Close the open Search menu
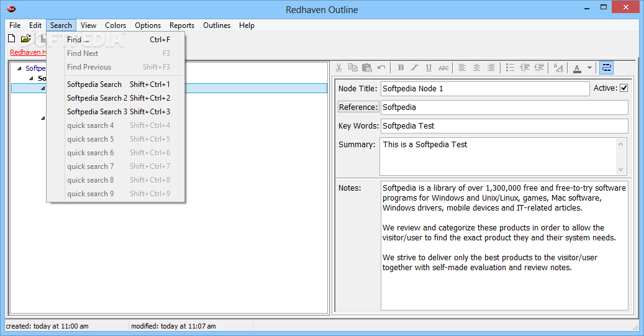 tap(61, 25)
